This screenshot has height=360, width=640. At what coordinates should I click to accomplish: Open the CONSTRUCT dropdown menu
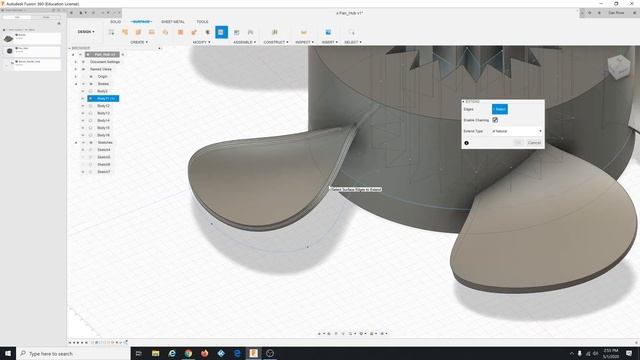point(276,42)
